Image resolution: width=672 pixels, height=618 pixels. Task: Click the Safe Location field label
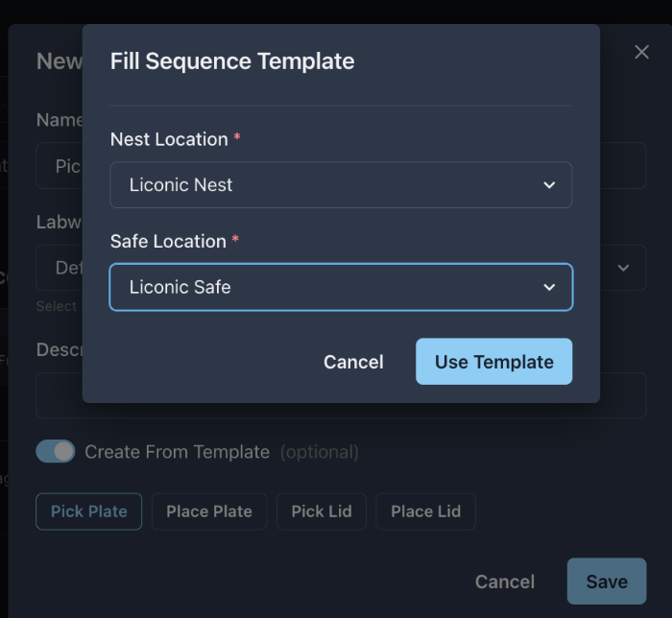[x=168, y=241]
